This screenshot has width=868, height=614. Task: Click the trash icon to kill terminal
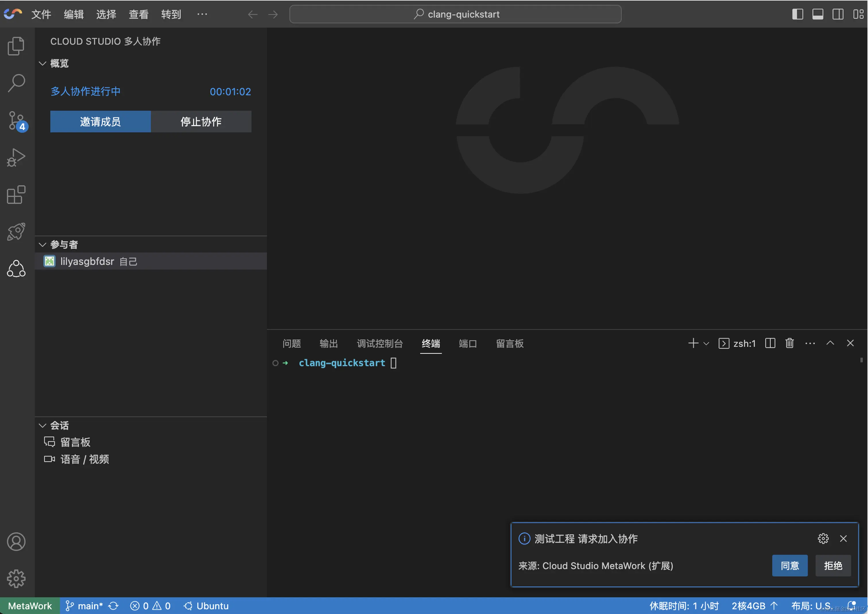789,343
